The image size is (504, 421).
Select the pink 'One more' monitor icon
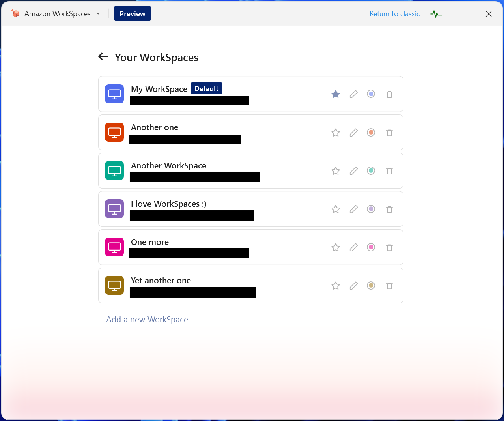[x=114, y=247]
